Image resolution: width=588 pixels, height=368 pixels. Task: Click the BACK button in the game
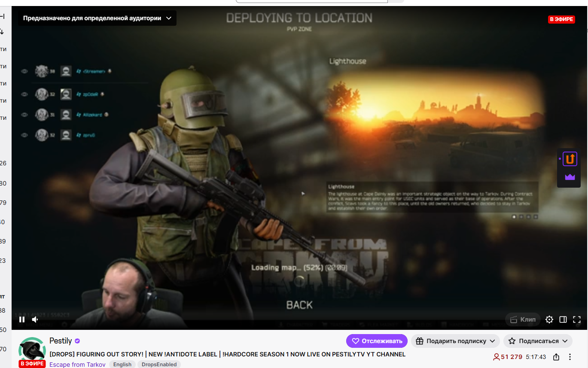299,305
